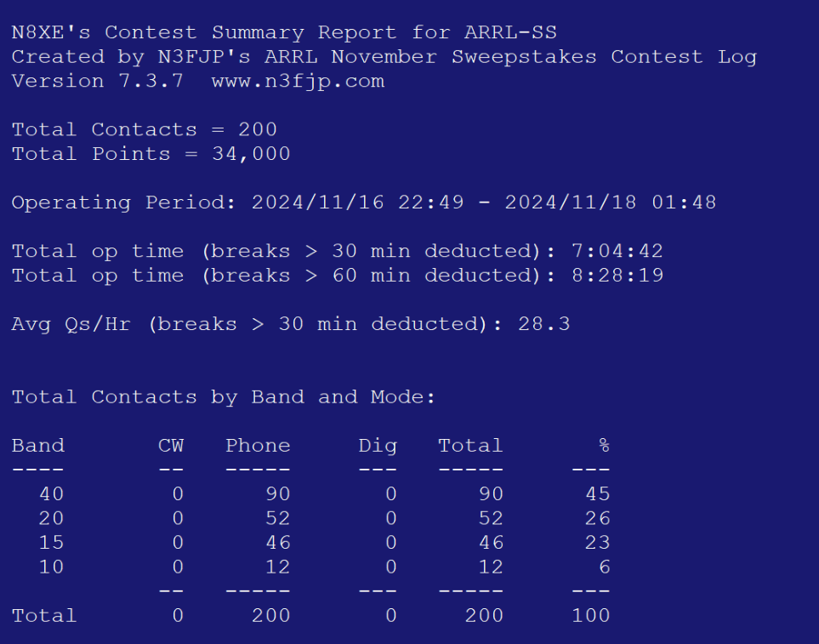Click the Total row label at the bottom

tap(44, 615)
